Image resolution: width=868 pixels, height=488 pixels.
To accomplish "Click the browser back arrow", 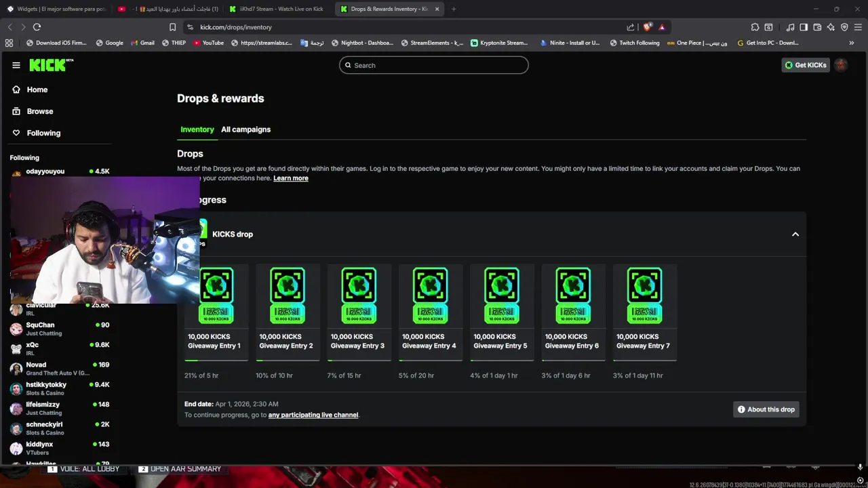I will click(x=9, y=27).
